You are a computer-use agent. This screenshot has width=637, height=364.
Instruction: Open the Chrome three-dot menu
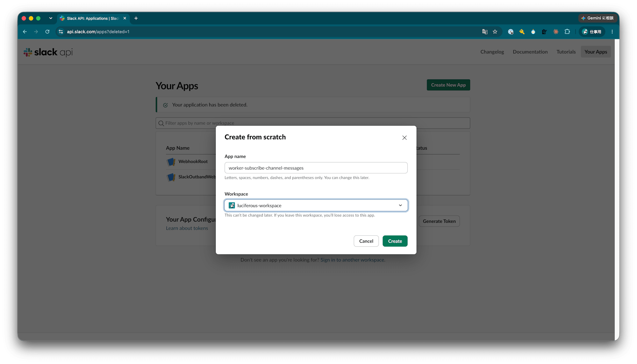[612, 31]
